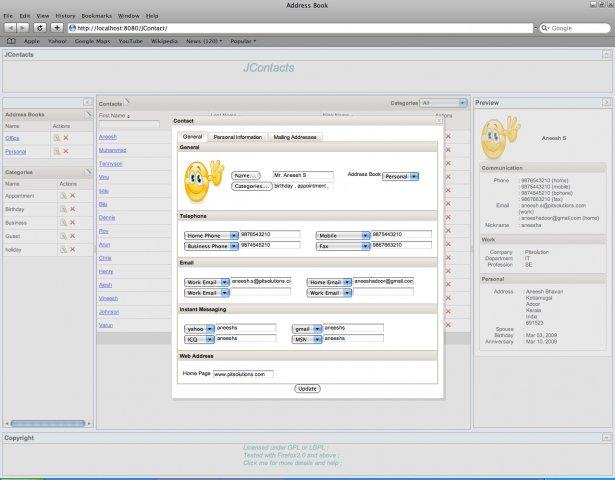Reload the page with the browser refresh button
This screenshot has height=480, width=615.
pyautogui.click(x=40, y=28)
